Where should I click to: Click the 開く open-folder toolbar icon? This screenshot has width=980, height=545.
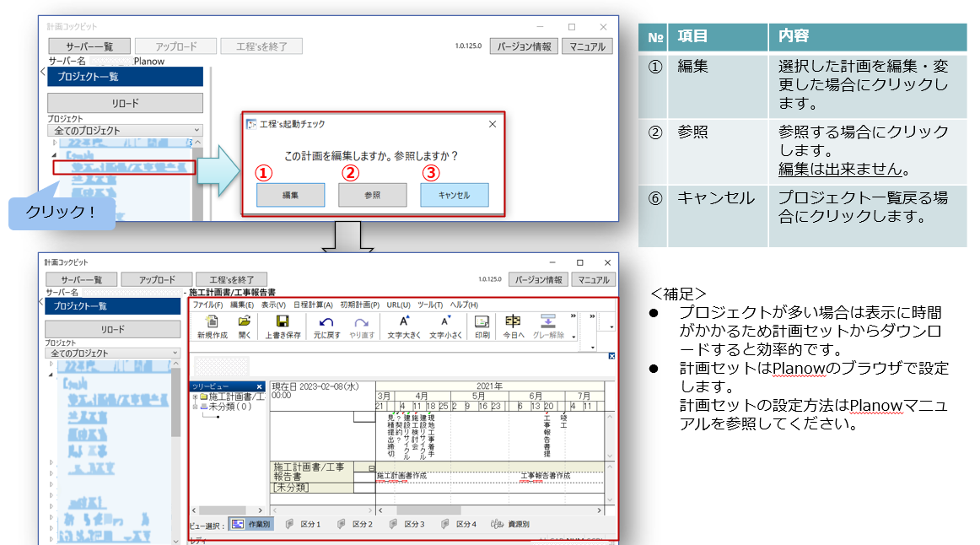[x=245, y=326]
